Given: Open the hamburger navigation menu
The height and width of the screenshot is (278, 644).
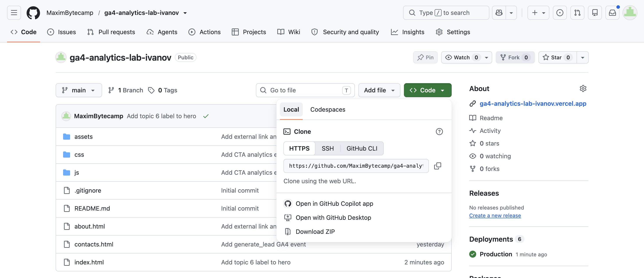Looking at the screenshot, I should tap(14, 13).
